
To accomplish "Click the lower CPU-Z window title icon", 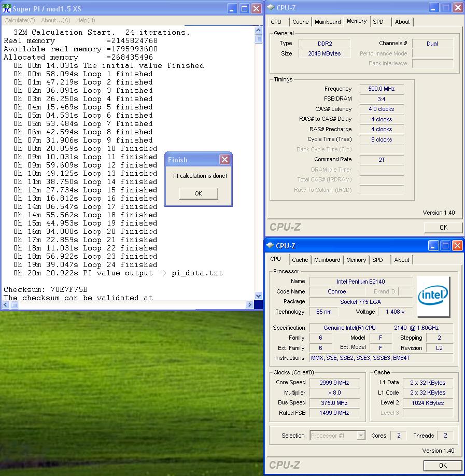I will 270,245.
